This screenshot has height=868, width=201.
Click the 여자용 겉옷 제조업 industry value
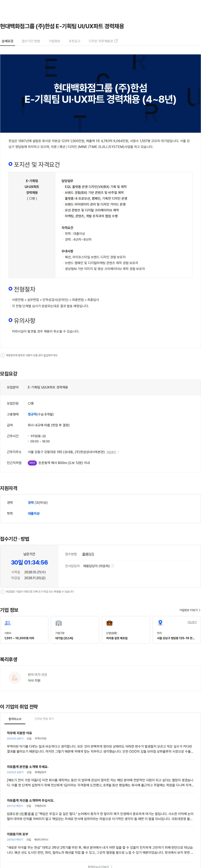(x=117, y=638)
